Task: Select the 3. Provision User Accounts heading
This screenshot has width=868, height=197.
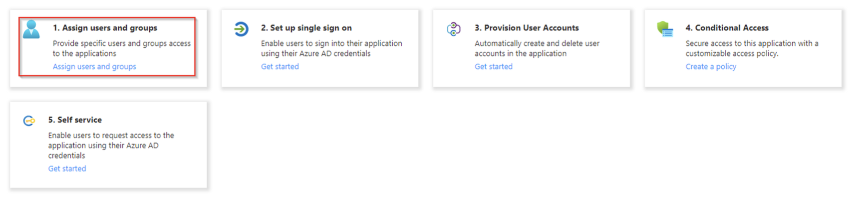Action: pyautogui.click(x=527, y=28)
